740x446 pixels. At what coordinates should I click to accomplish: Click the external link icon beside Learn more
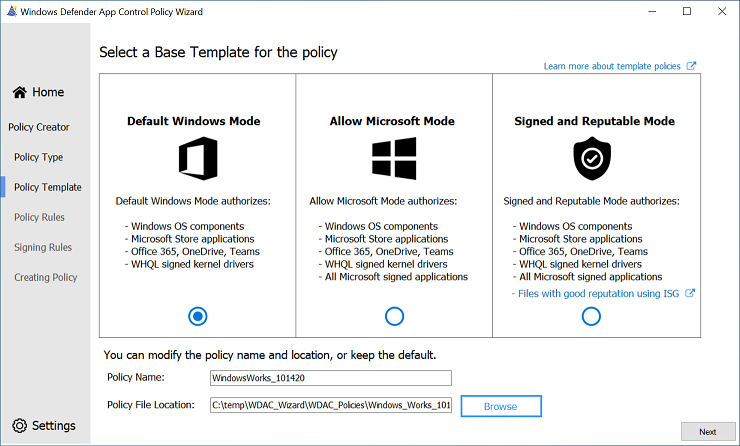click(x=691, y=66)
